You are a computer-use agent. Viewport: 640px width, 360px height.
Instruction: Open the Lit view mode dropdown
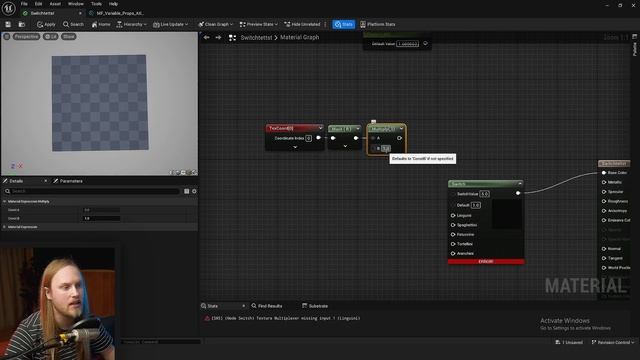[51, 37]
